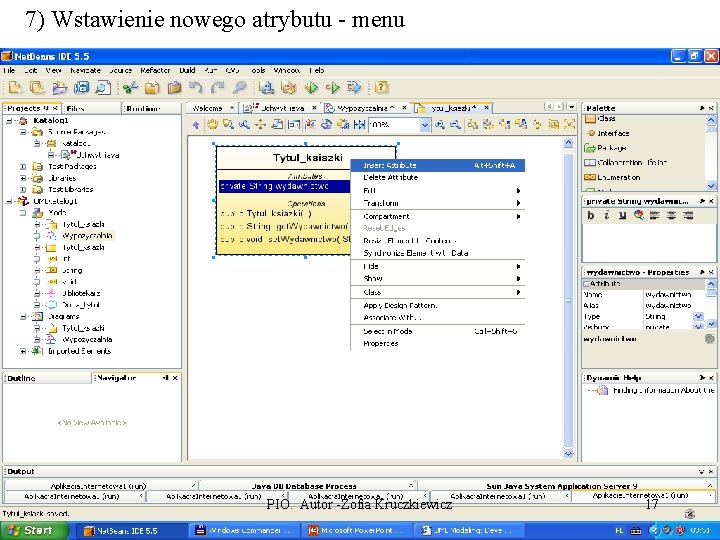Click the Build Main Project icon
Image resolution: width=720 pixels, height=540 pixels.
tap(266, 87)
